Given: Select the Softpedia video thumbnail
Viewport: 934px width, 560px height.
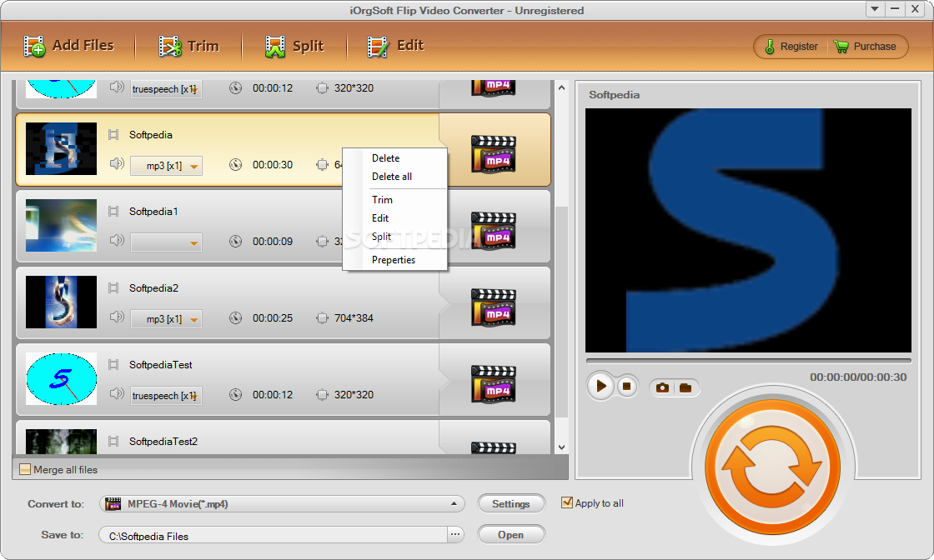Looking at the screenshot, I should 62,149.
